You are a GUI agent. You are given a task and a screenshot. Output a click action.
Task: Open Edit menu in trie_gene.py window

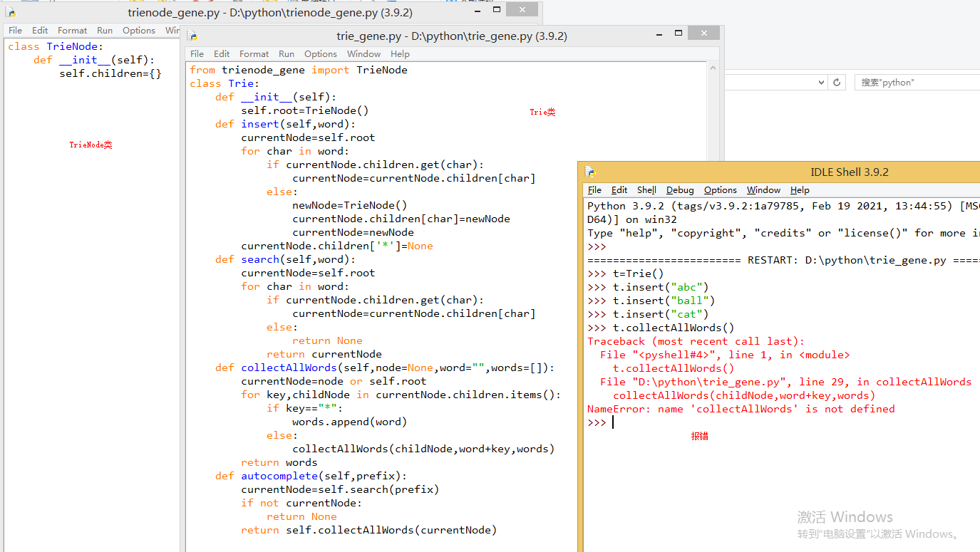pyautogui.click(x=222, y=54)
